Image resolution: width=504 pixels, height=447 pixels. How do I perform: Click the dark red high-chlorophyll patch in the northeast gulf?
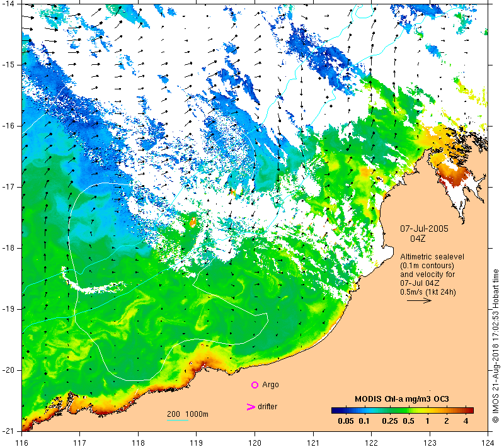pos(455,175)
